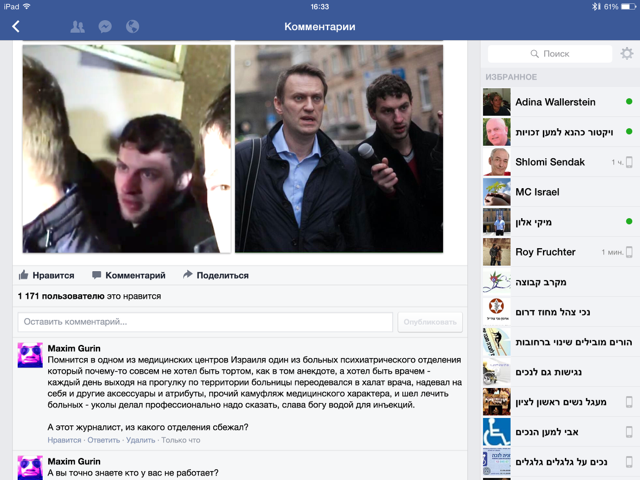Click wheelchair icon of אבי למען הנכים
The image size is (640, 480).
click(x=497, y=432)
